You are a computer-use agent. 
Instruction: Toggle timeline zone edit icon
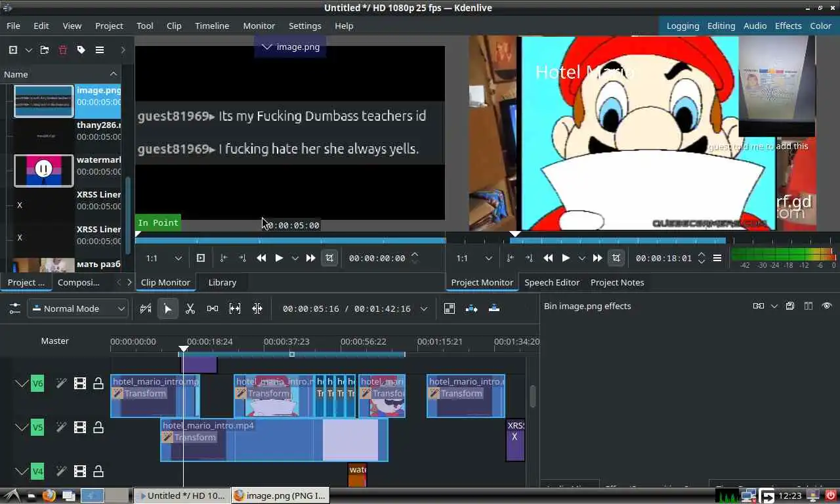(146, 308)
